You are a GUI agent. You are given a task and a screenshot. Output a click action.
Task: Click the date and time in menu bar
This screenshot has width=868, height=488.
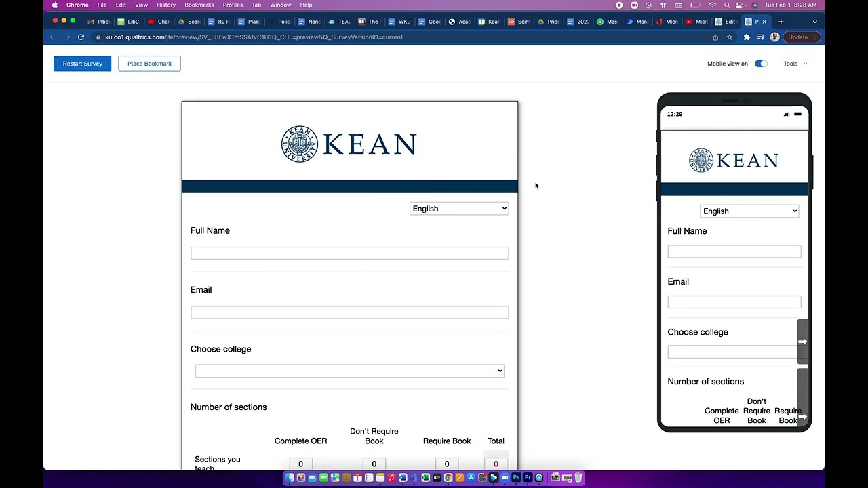791,5
